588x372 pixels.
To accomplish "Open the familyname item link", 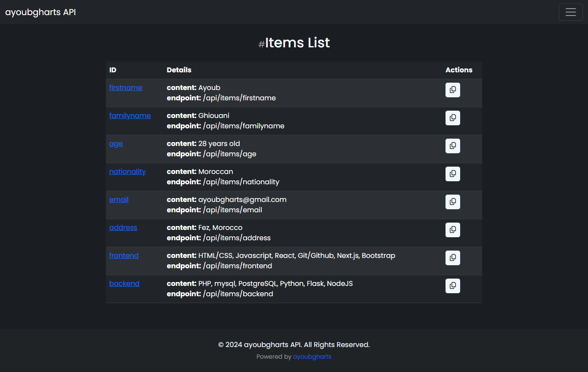I will click(x=130, y=115).
